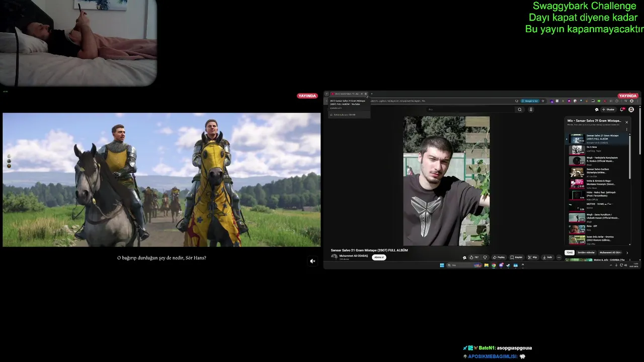Click the Klip clip button
This screenshot has height=362, width=644.
532,257
